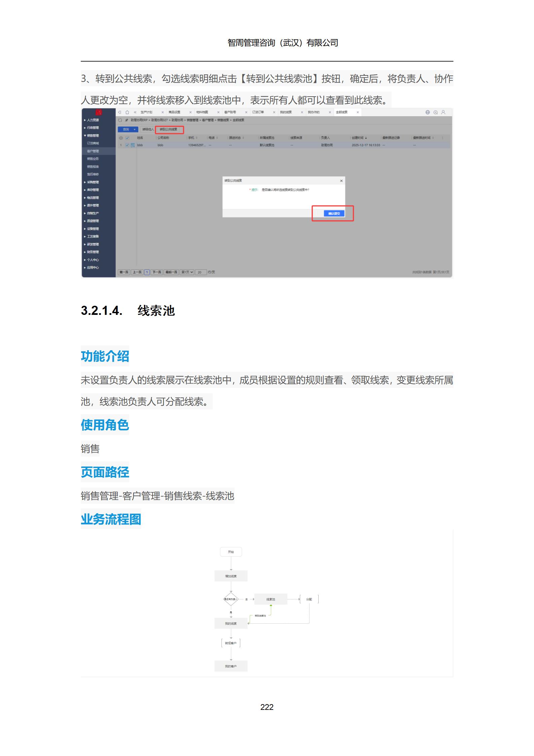Switch to the 商品设置 tab
The width and height of the screenshot is (534, 756).
[x=174, y=112]
